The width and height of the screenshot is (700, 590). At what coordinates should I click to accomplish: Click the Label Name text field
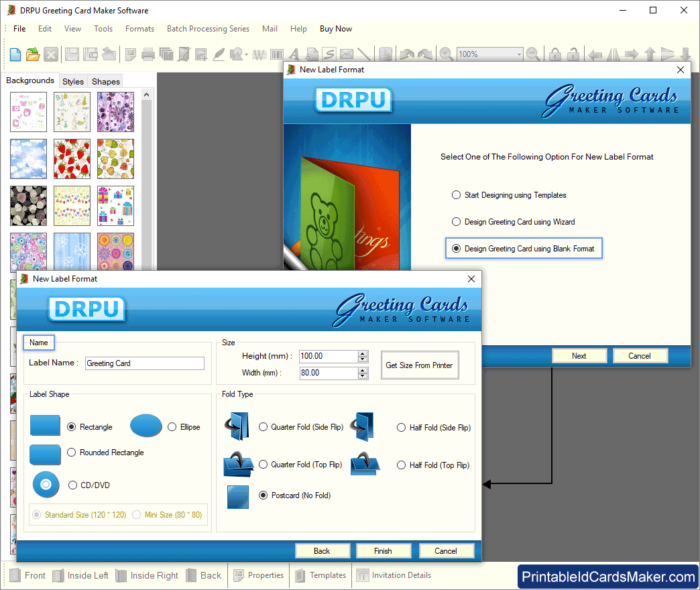tap(145, 363)
